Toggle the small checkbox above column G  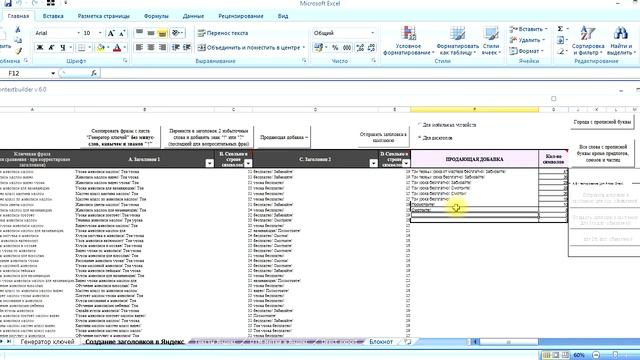(553, 98)
